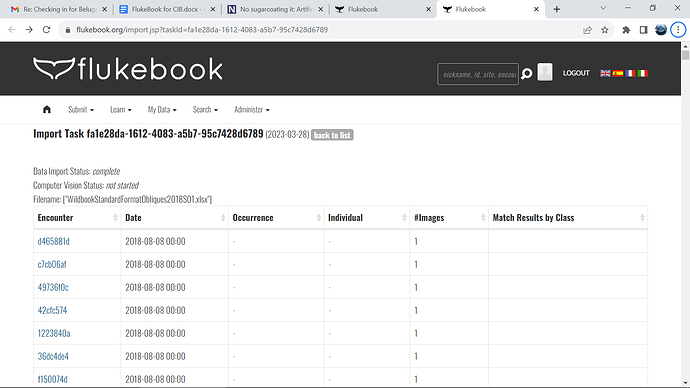Image resolution: width=690 pixels, height=388 pixels.
Task: Open the Chrome three-dot menu
Action: (678, 29)
